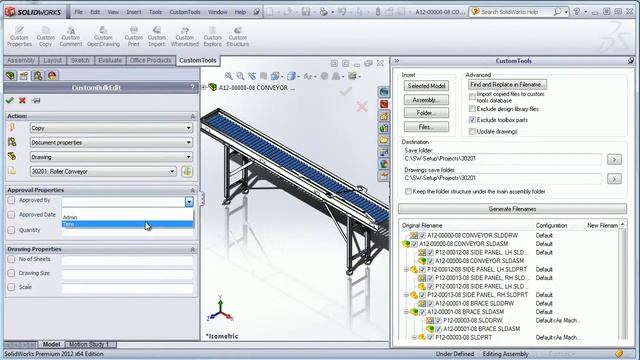640x360 pixels.
Task: Open the Drawing type dropdown
Action: 111,157
